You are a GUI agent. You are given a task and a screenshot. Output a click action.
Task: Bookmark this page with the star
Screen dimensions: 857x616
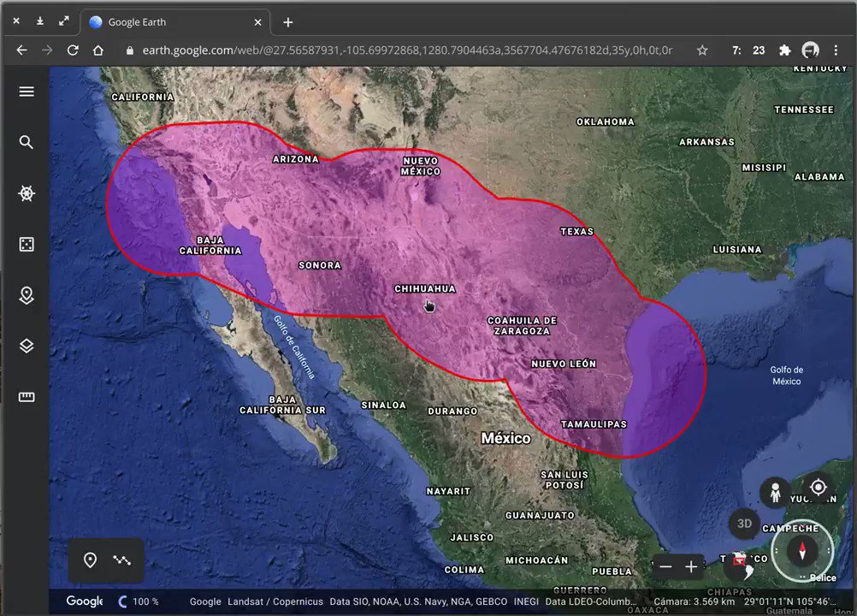point(702,50)
